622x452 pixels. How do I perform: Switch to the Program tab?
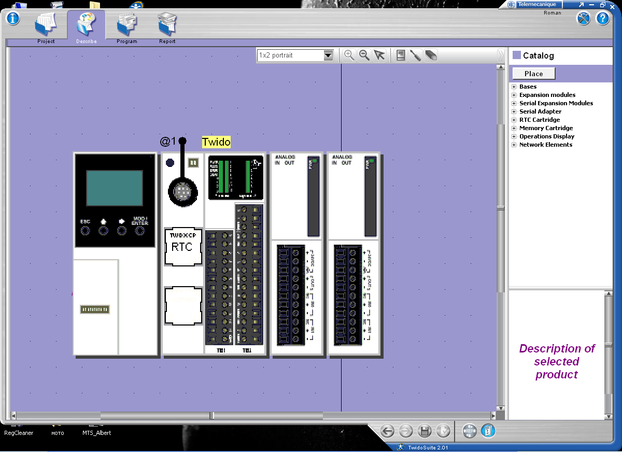point(127,28)
